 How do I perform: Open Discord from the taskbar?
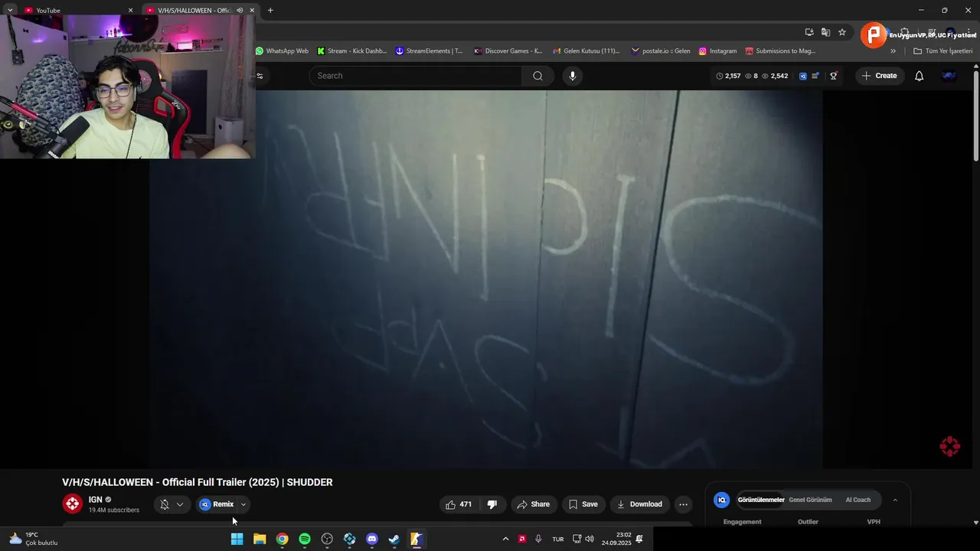[372, 539]
